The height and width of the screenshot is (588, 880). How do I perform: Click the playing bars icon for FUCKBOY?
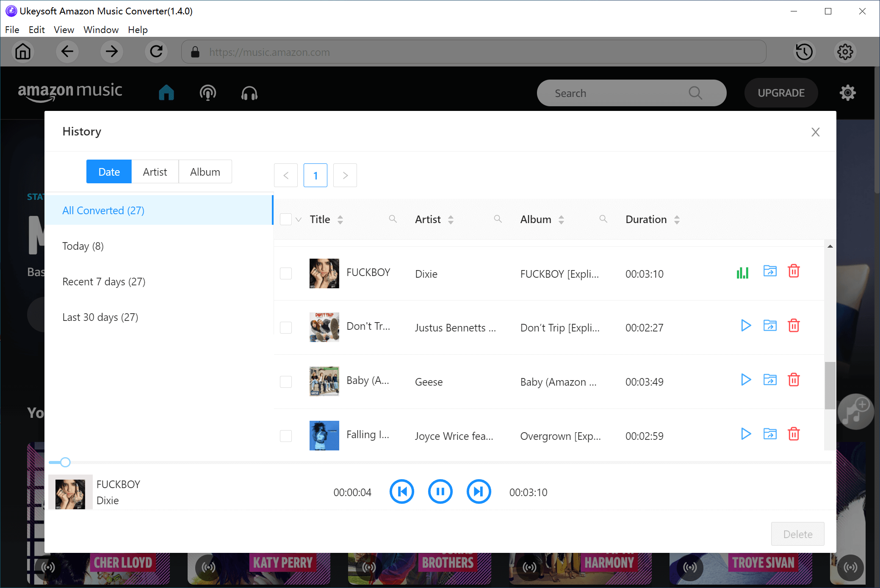click(x=742, y=273)
